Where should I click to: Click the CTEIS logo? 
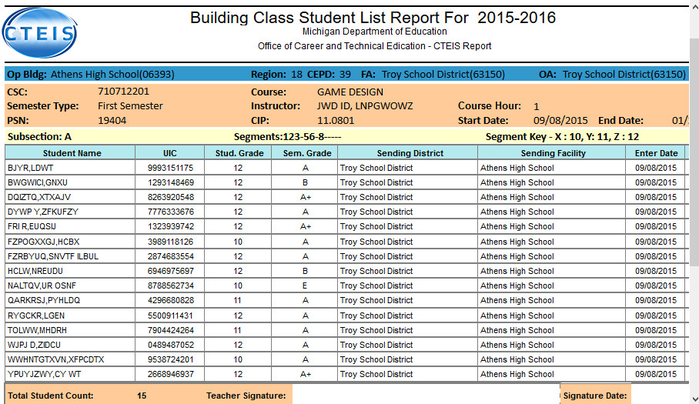click(x=39, y=33)
